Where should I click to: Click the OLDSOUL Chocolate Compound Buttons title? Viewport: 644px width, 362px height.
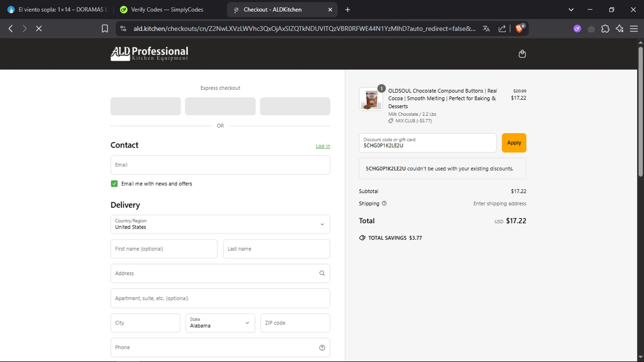443,98
